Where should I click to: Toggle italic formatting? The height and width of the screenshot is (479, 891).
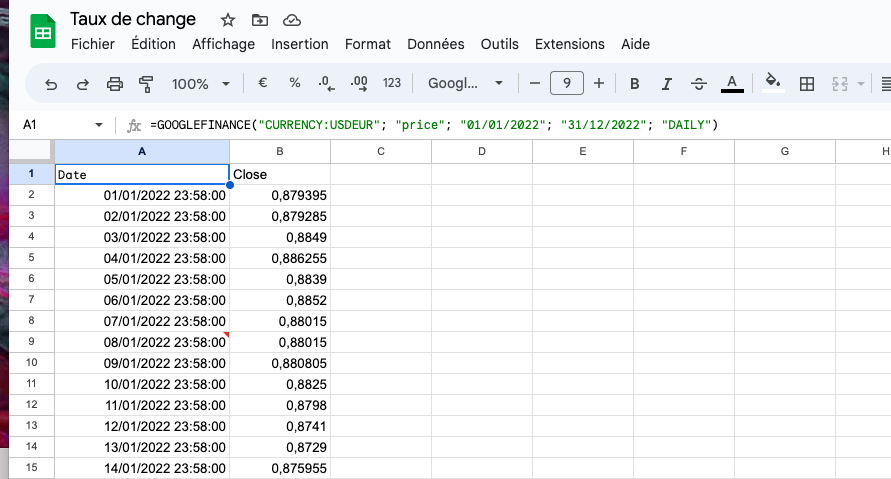[667, 84]
